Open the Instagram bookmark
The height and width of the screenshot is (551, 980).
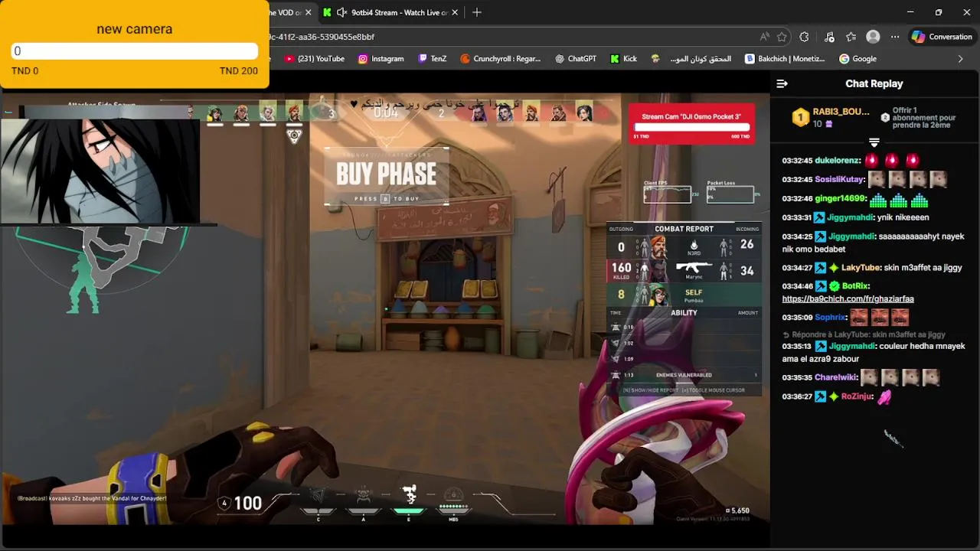pyautogui.click(x=381, y=59)
